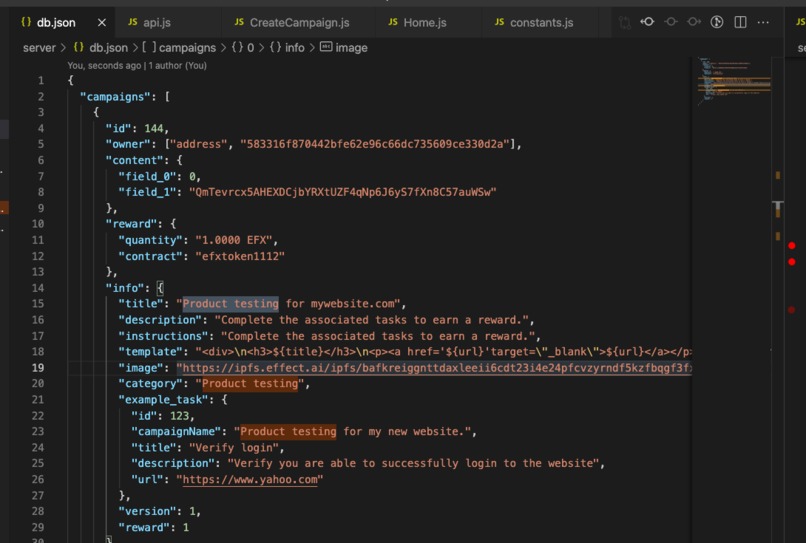Click the "campaignName" key on line 23
Viewport: 806px width, 543px height.
pos(176,431)
